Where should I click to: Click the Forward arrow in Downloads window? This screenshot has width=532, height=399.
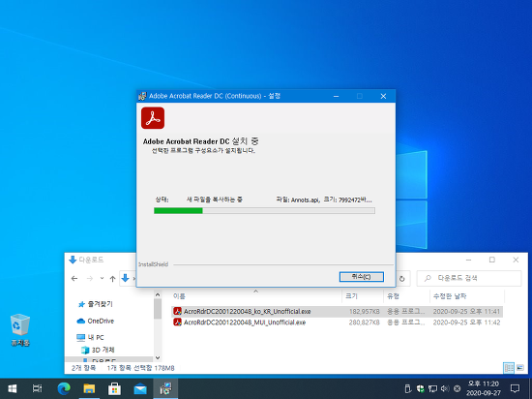pos(90,279)
